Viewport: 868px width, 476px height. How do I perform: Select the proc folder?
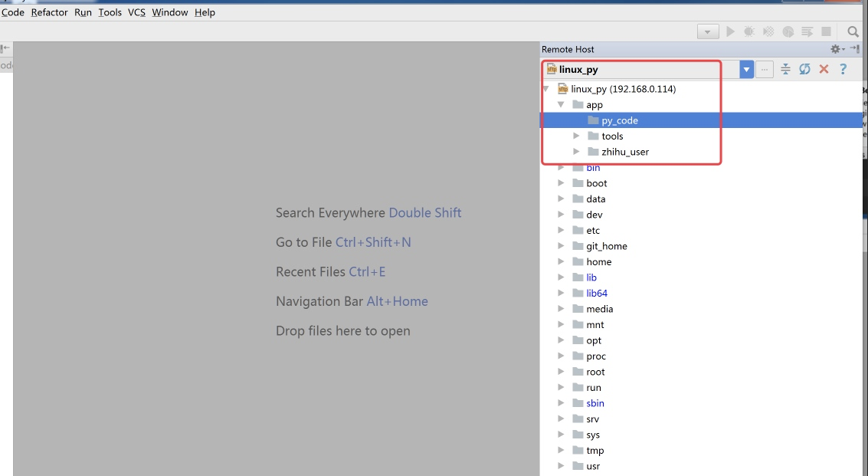pyautogui.click(x=595, y=356)
